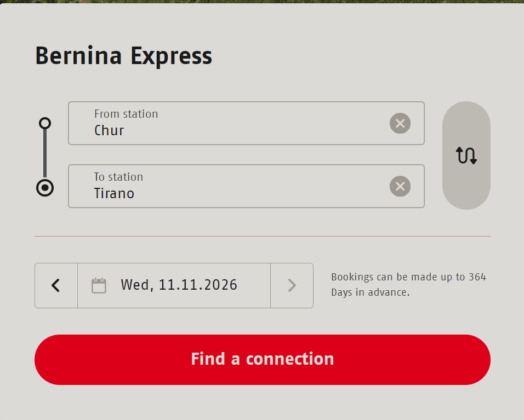Select the Tirano station text

click(114, 193)
